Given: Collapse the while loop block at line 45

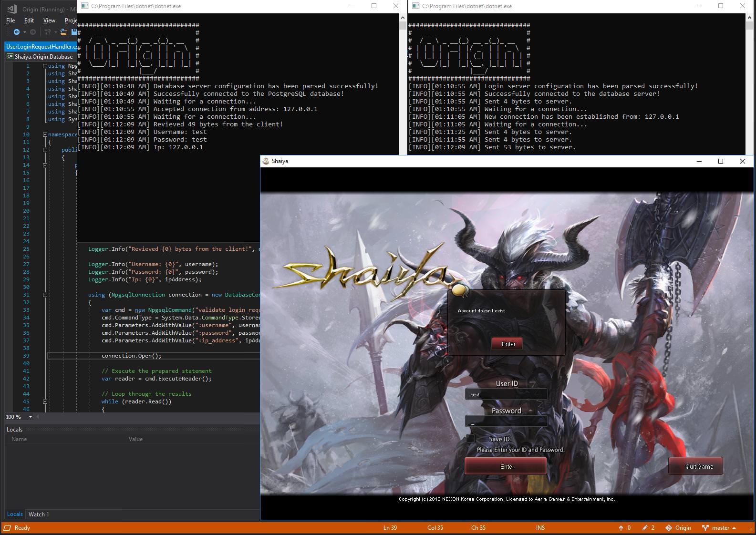Looking at the screenshot, I should tap(45, 401).
